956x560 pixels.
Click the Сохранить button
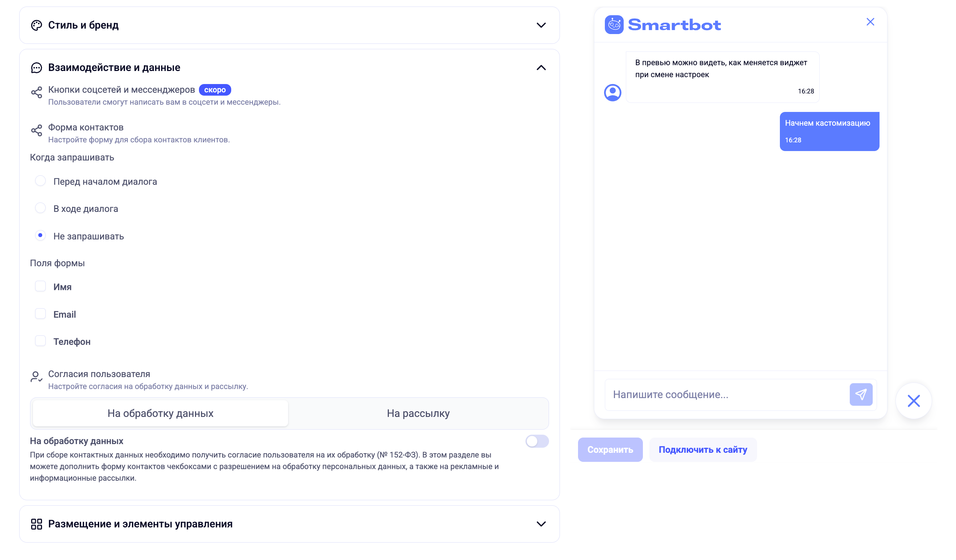tap(610, 450)
